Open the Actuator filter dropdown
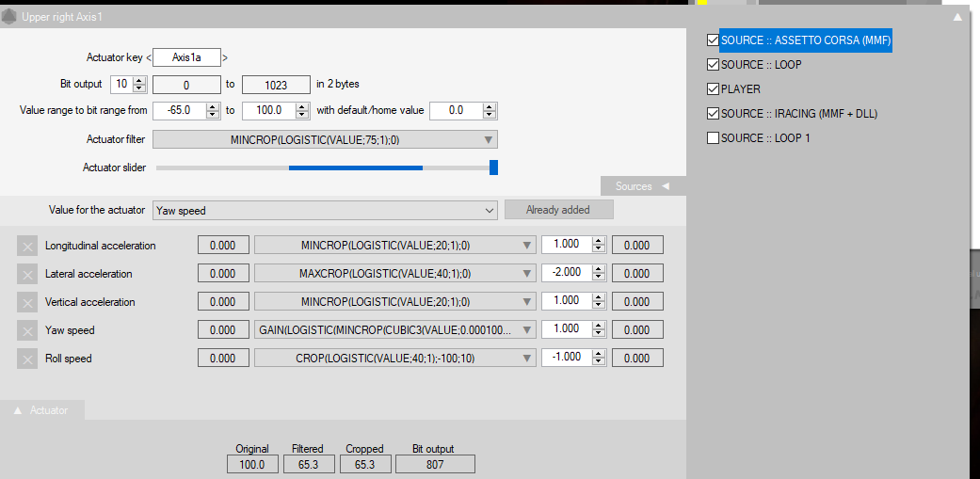The image size is (980, 479). (325, 140)
